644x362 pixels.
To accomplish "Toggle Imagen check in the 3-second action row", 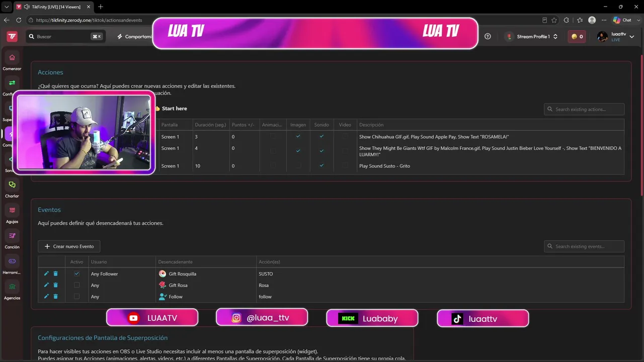I will click(298, 136).
